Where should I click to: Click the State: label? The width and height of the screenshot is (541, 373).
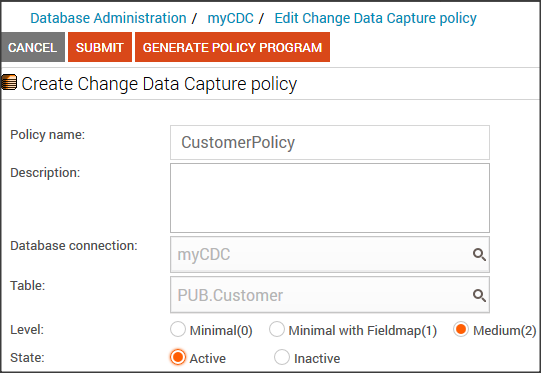pos(27,358)
